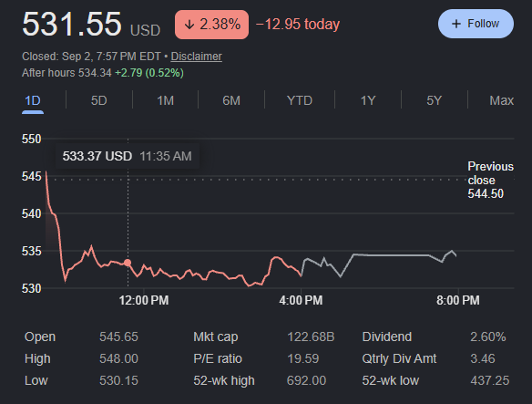Show the 6M chart range
The image size is (532, 404).
[x=231, y=100]
